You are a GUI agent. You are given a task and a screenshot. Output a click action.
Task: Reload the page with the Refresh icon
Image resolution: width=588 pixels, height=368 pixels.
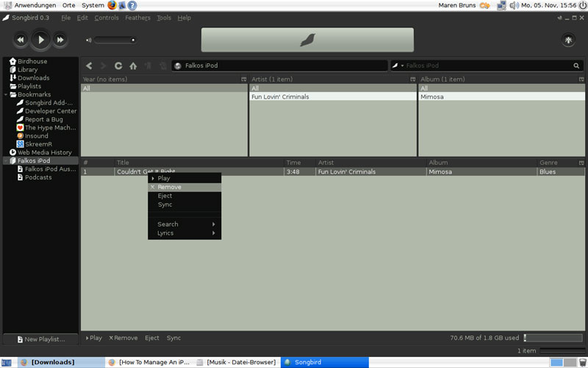click(118, 66)
